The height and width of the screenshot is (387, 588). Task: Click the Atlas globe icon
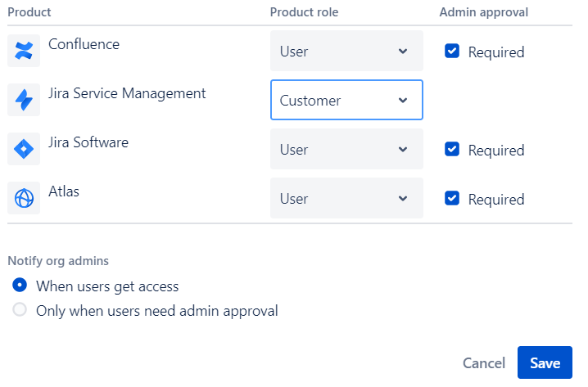pyautogui.click(x=24, y=198)
